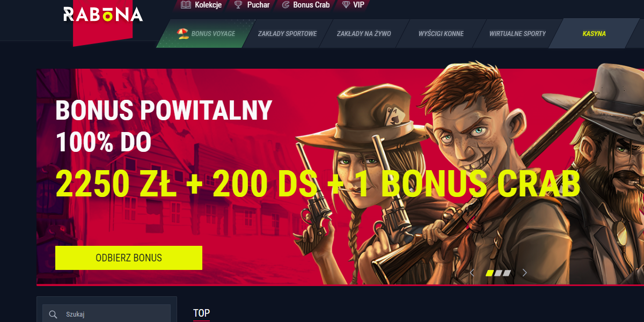Click the Odbierz Bonus button

point(129,258)
